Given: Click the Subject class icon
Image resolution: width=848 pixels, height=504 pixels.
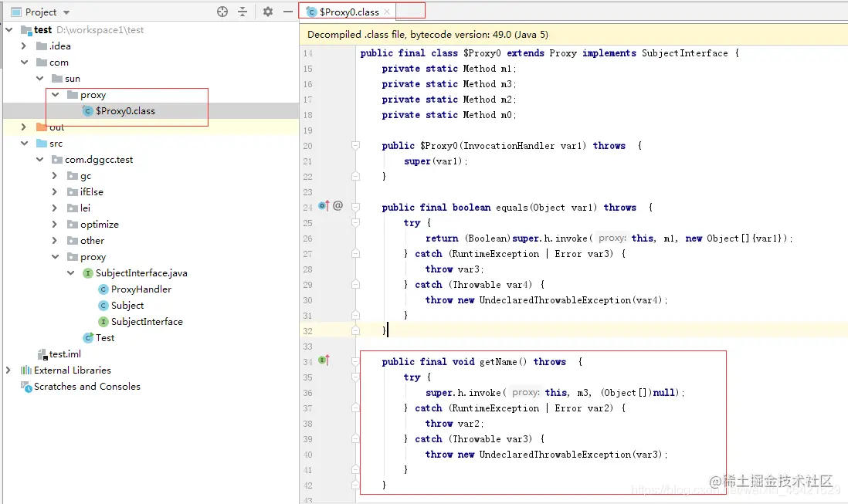Looking at the screenshot, I should click(x=103, y=305).
